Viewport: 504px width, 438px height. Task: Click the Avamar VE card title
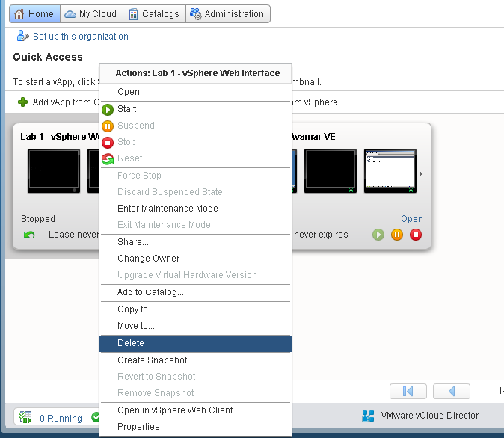(313, 137)
